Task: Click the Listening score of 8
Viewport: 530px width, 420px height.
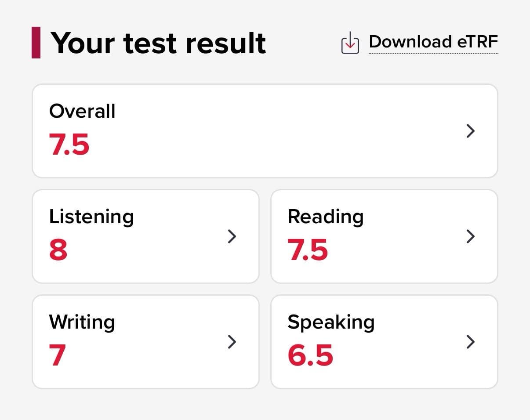Action: point(58,250)
